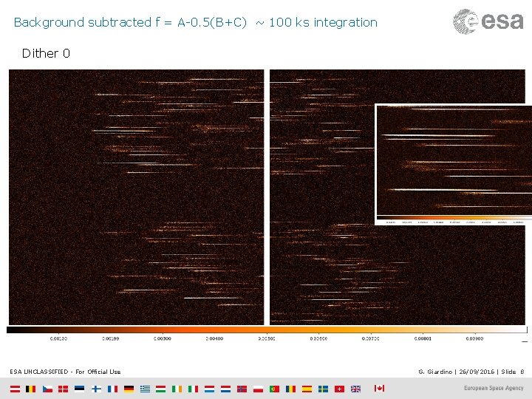Click the slide title 'Background subtracted f = A-0.5(B+C)'
Image resolution: width=532 pixels, height=399 pixels.
point(130,22)
